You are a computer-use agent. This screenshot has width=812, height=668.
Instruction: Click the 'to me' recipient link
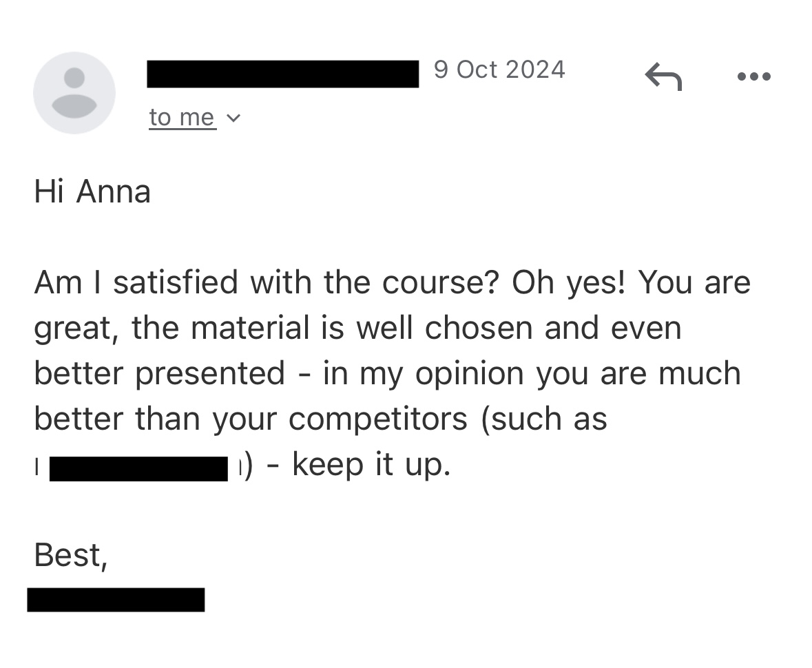(182, 118)
